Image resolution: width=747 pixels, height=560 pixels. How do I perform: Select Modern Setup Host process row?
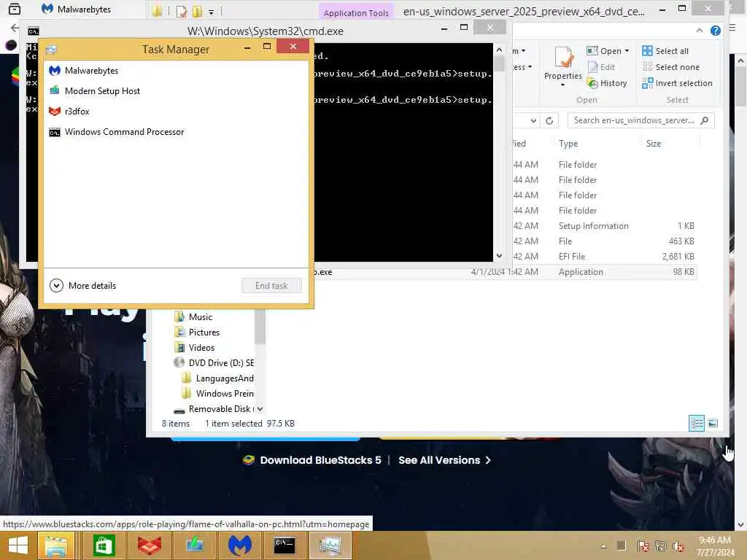tap(177, 91)
